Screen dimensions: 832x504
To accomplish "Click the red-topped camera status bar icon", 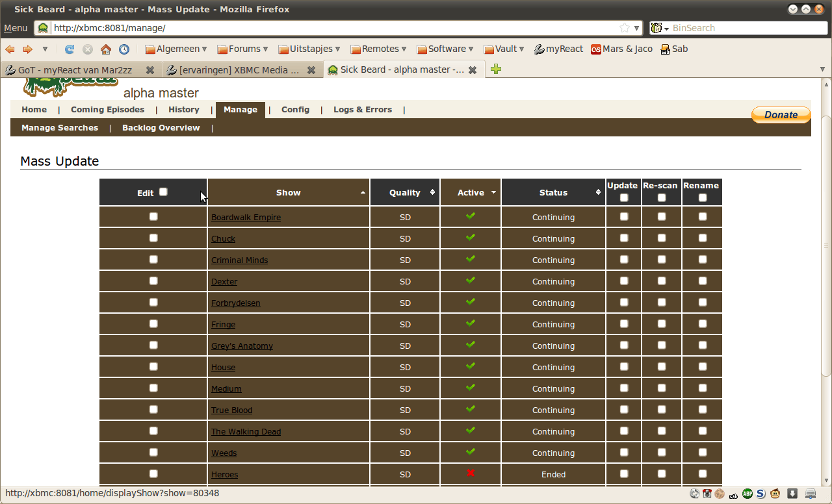I will 707,494.
